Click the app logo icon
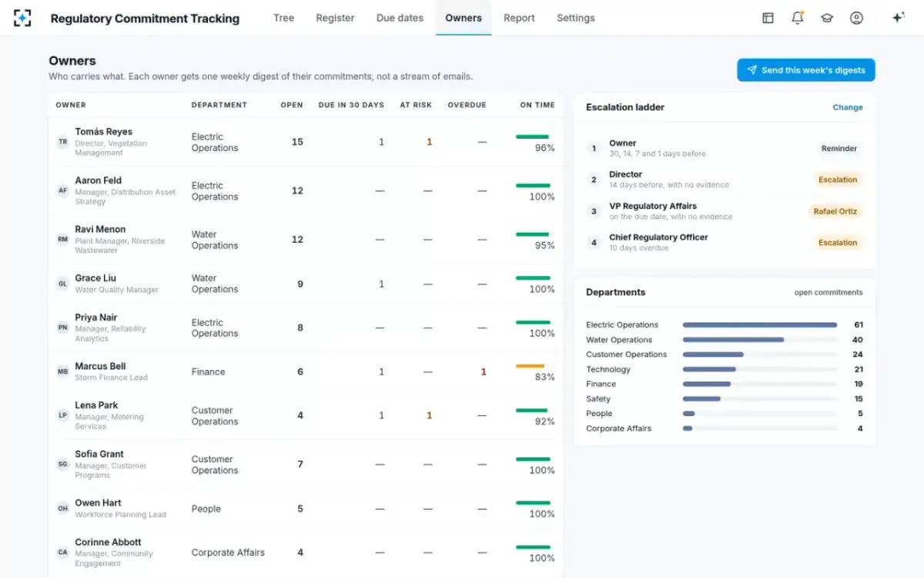 [x=22, y=18]
